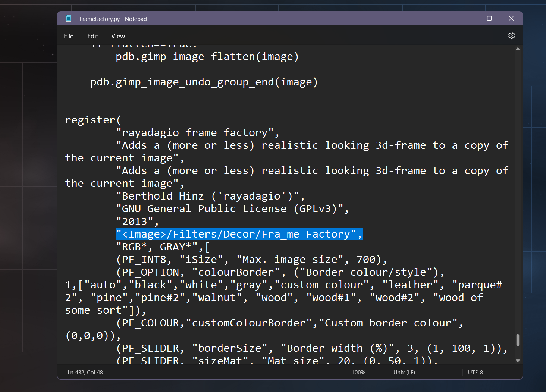Click the 'PF_OPTION, "colourBorder"' line
The image size is (546, 392).
(280, 272)
